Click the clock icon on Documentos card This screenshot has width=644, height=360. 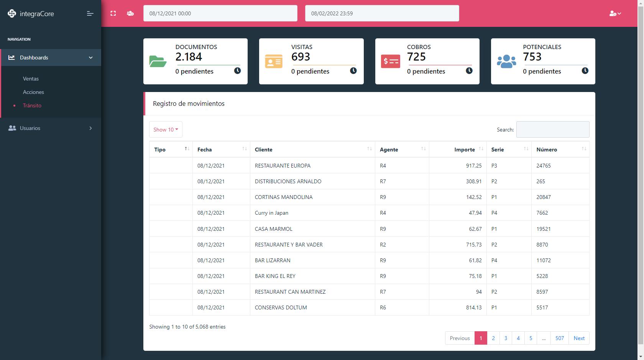pos(238,71)
